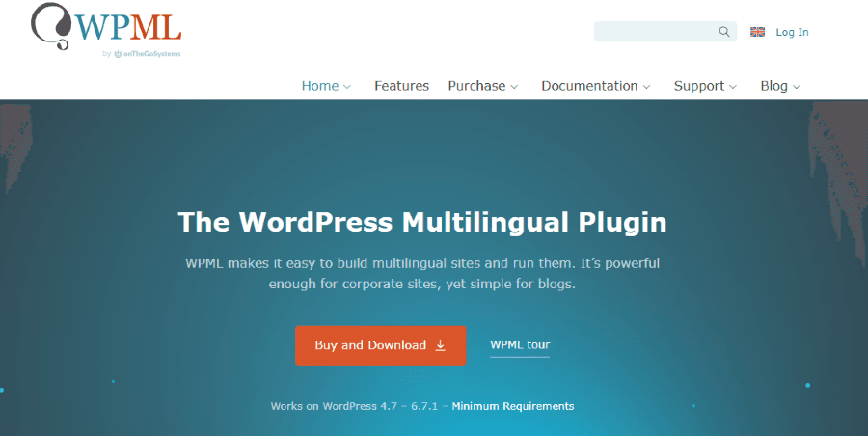Focus the search input field
Image resolution: width=868 pixels, height=436 pixels.
(665, 32)
